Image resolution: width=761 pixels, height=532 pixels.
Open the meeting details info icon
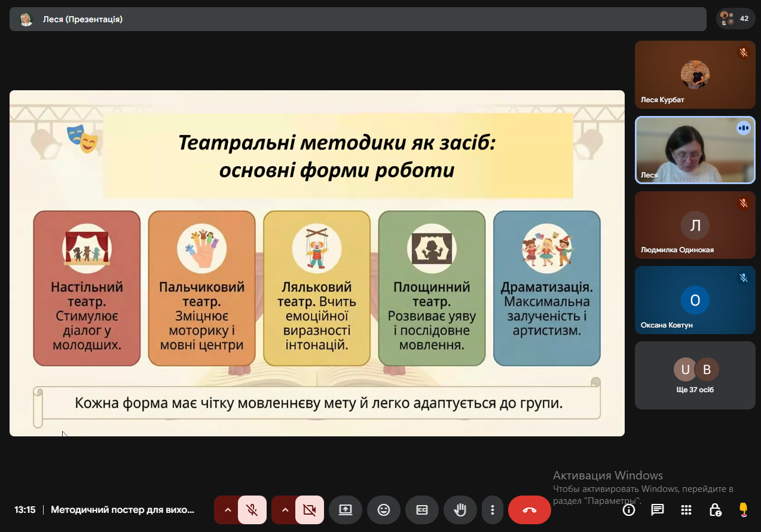point(629,510)
